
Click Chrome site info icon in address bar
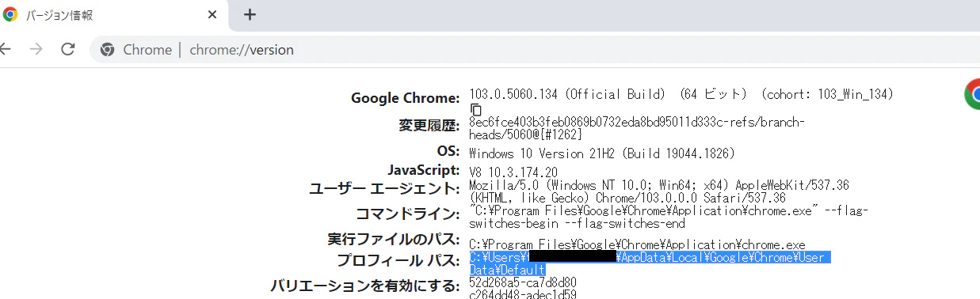coord(108,50)
